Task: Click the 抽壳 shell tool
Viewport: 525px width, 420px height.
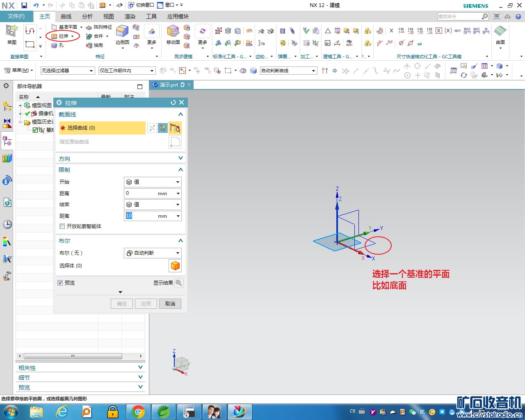Action: [x=95, y=45]
